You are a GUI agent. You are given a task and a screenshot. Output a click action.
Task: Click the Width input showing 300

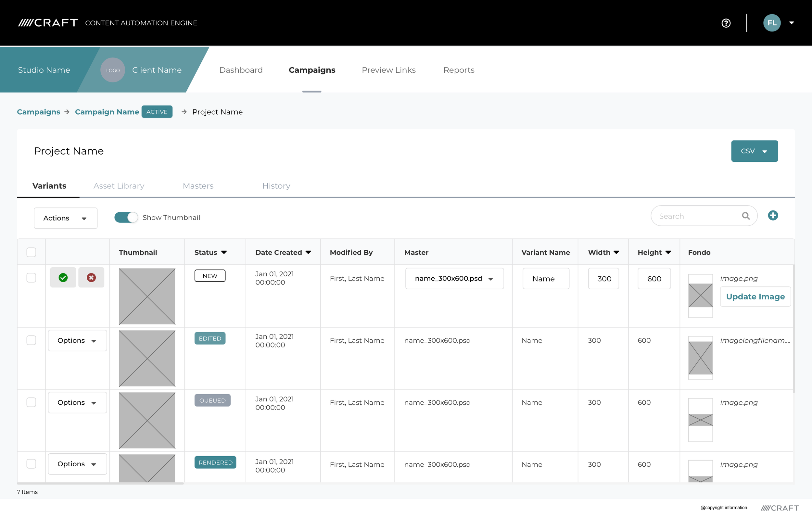click(603, 279)
